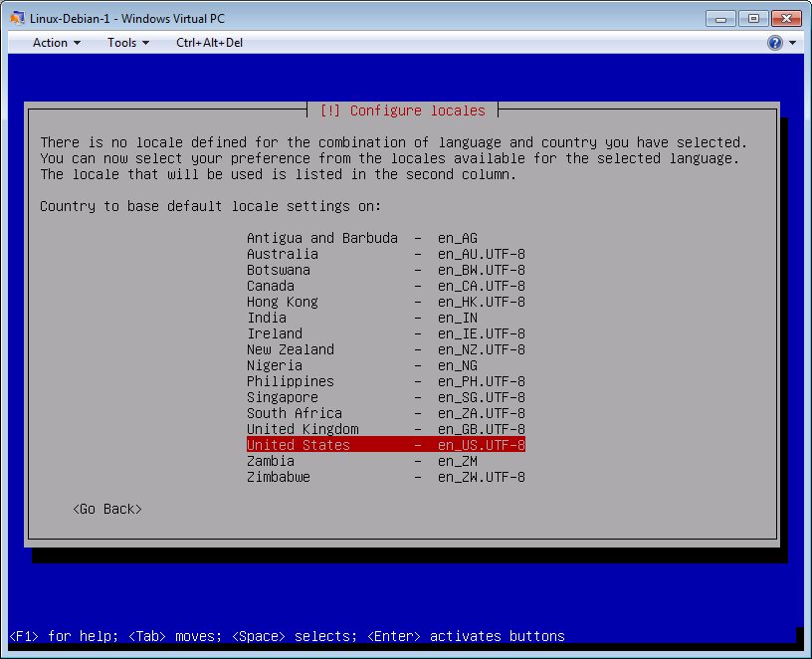
Task: Expand the Help dropdown arrow
Action: pyautogui.click(x=793, y=43)
